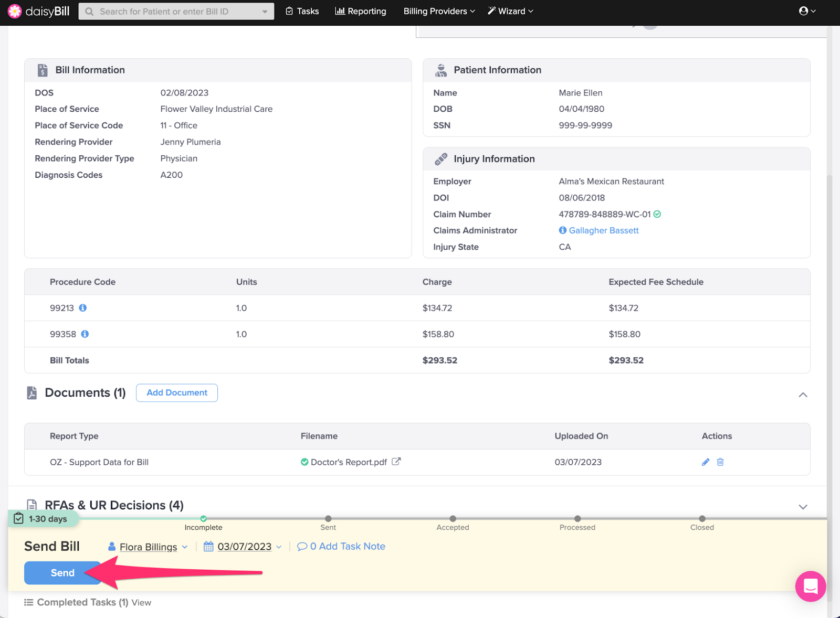This screenshot has width=840, height=618.
Task: Click the Injury Information bandage icon
Action: (441, 159)
